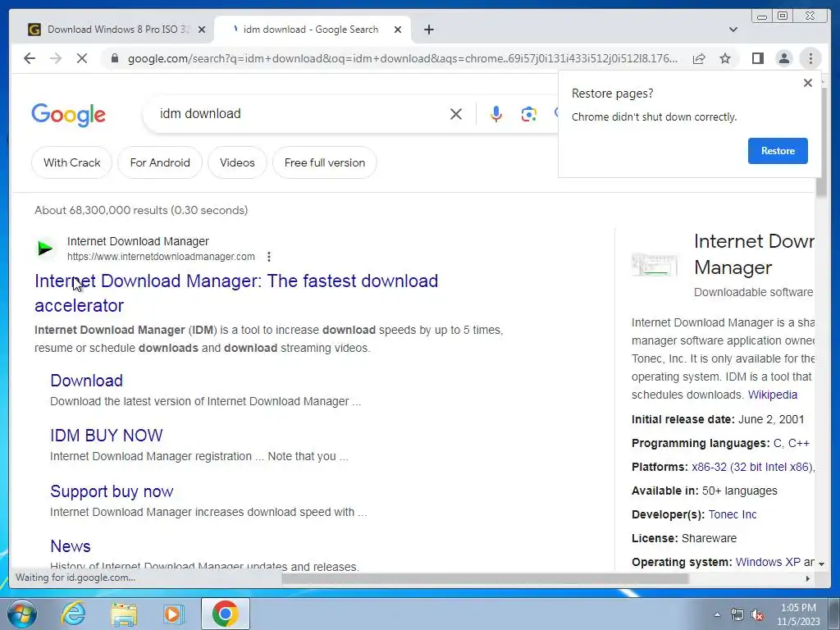Click horizontal scrollbar right arrow

point(808,578)
